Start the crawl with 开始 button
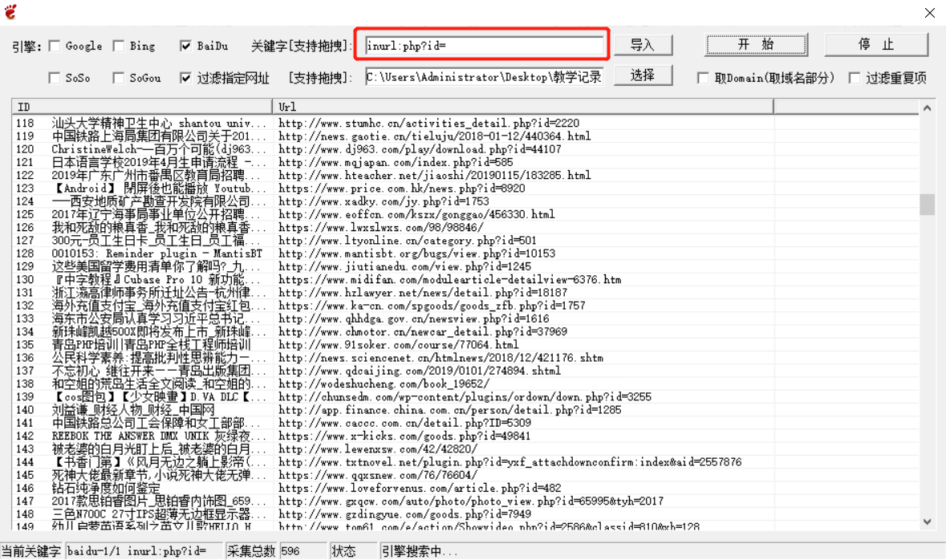946x560 pixels. (756, 45)
